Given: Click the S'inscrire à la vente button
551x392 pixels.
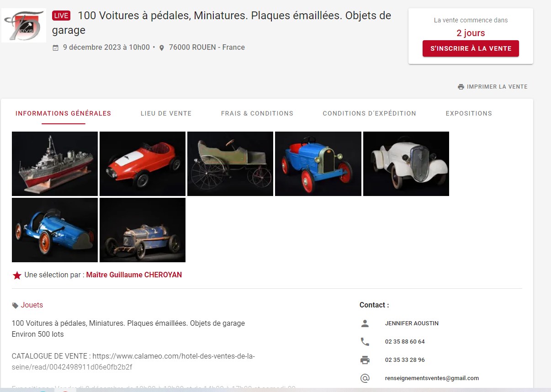Looking at the screenshot, I should 471,48.
